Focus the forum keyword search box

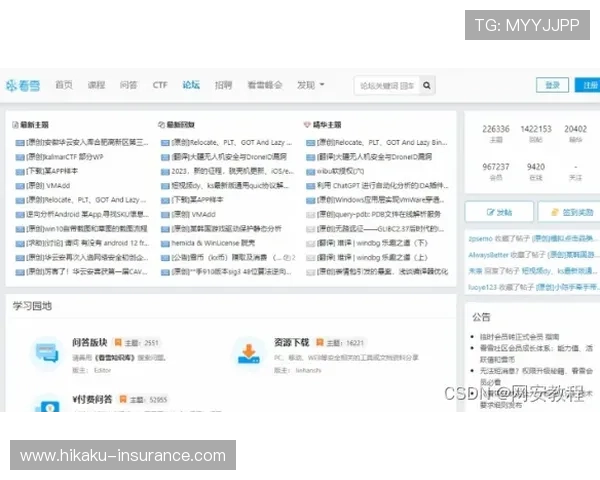pyautogui.click(x=387, y=85)
